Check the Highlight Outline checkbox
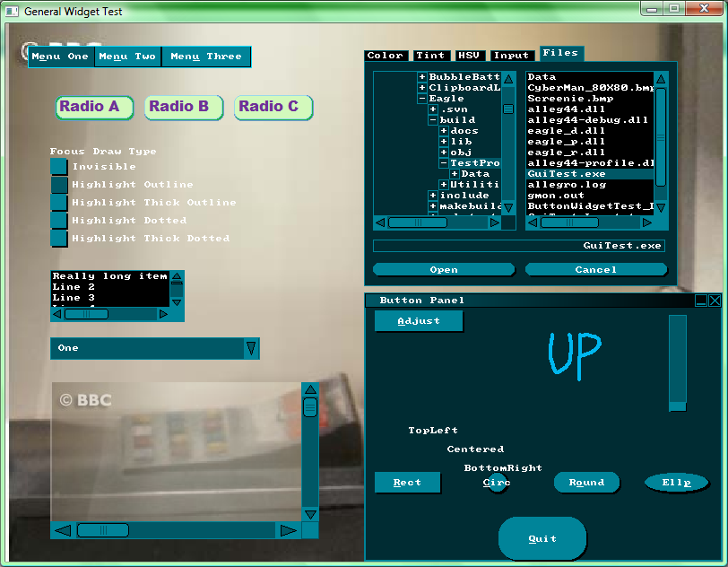 pyautogui.click(x=59, y=185)
